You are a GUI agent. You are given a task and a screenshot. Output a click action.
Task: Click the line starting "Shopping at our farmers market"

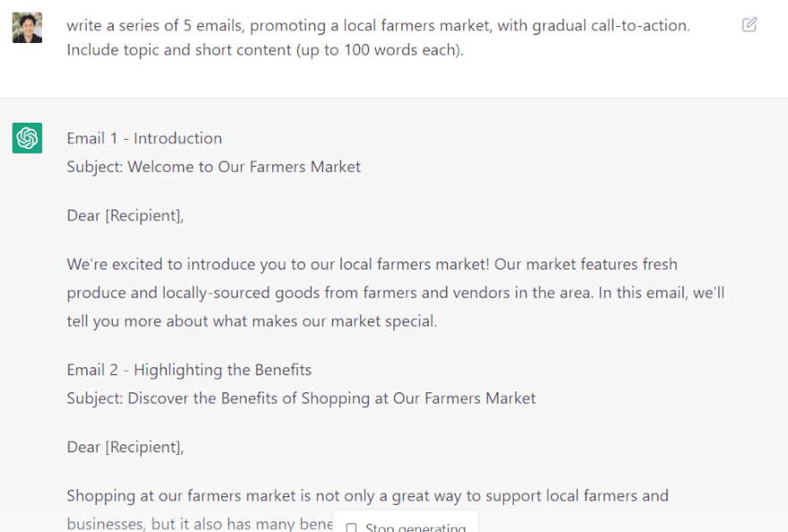367,495
